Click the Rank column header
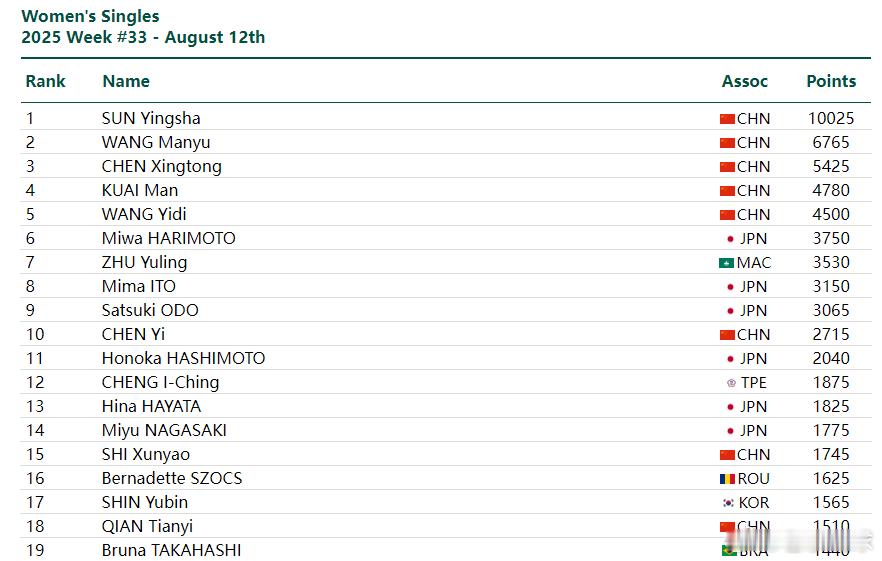This screenshot has width=882, height=561. [x=46, y=81]
